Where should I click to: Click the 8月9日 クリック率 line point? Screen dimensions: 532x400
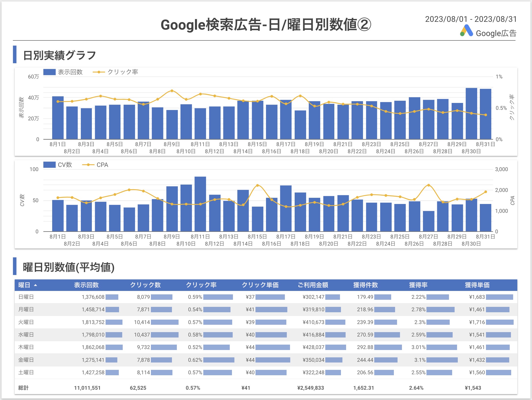(x=172, y=91)
